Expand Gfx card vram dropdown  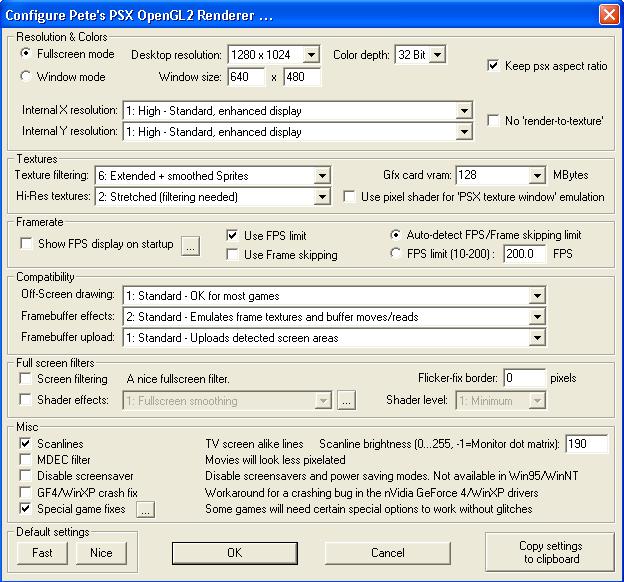(x=537, y=176)
